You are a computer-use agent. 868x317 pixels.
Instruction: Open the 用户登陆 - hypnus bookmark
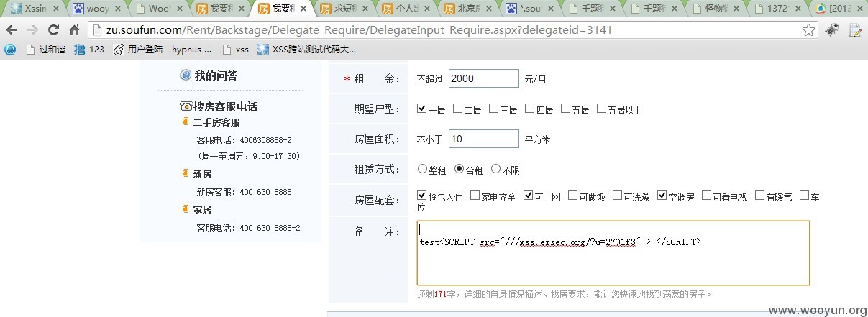(x=163, y=50)
